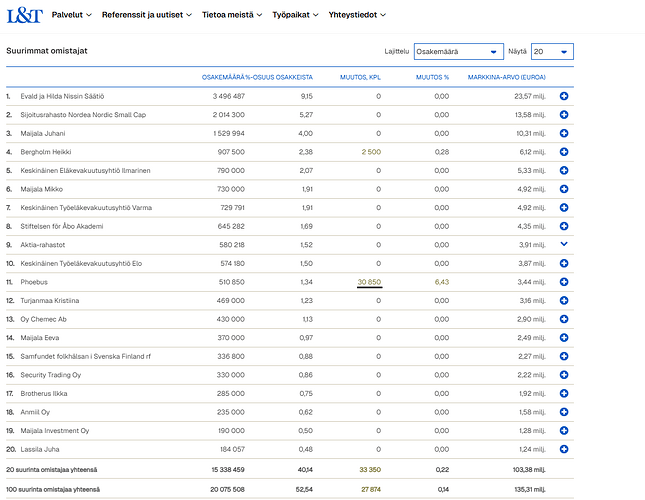Click share count 3 496 487

tap(229, 96)
